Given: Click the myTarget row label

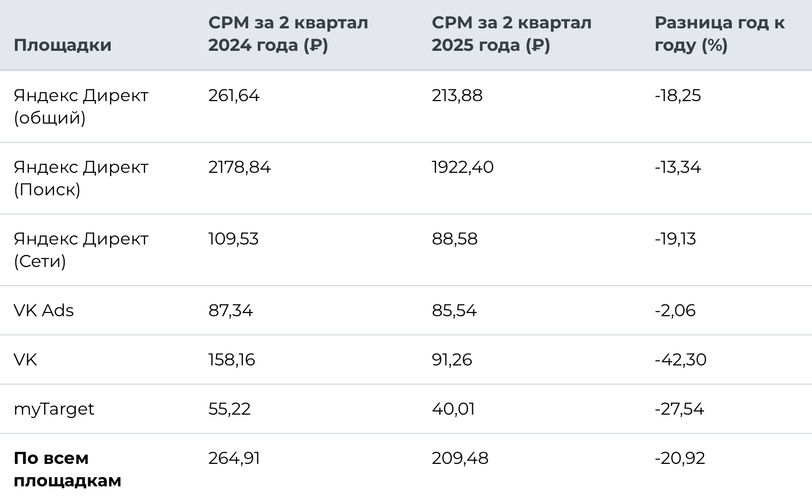Looking at the screenshot, I should coord(53,409).
